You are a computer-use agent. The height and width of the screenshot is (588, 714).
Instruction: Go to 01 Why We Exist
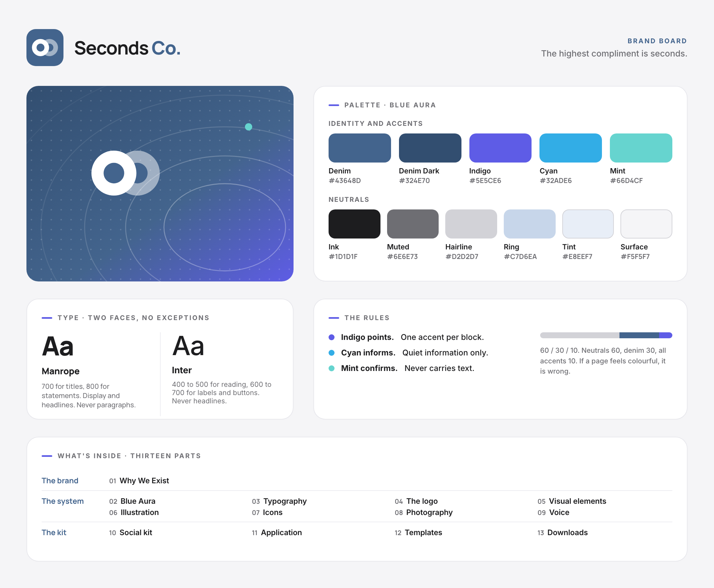click(x=139, y=481)
